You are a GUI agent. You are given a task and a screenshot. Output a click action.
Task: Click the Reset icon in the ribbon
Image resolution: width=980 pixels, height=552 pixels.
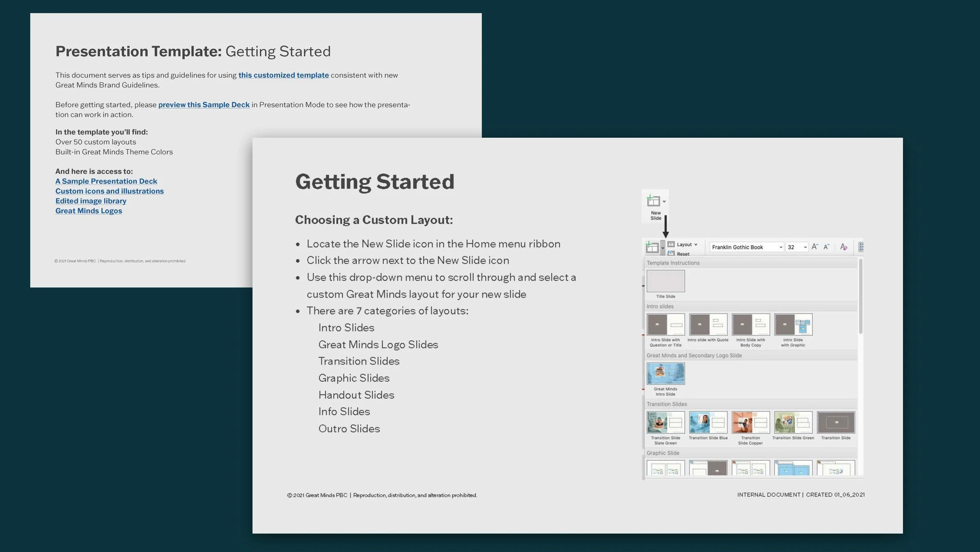[671, 253]
